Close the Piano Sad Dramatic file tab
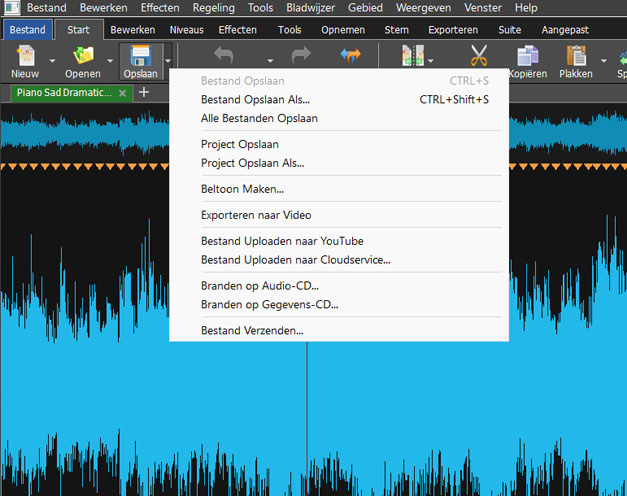The image size is (627, 496). click(123, 93)
